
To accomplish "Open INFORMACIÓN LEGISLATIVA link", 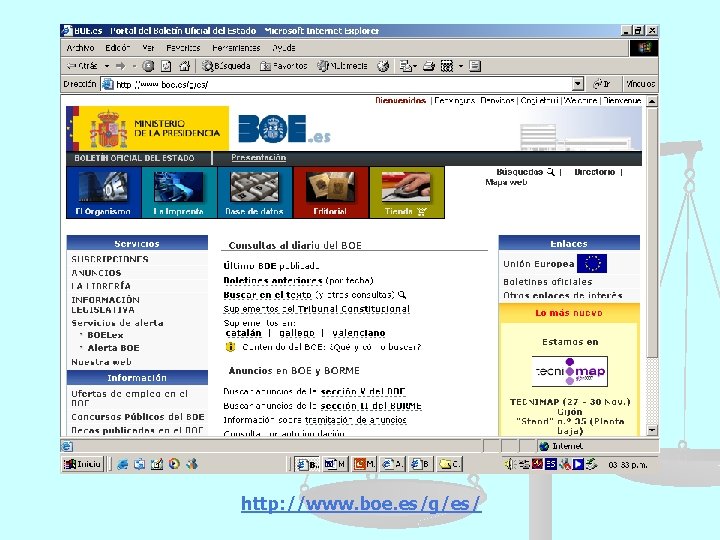I will coord(105,304).
